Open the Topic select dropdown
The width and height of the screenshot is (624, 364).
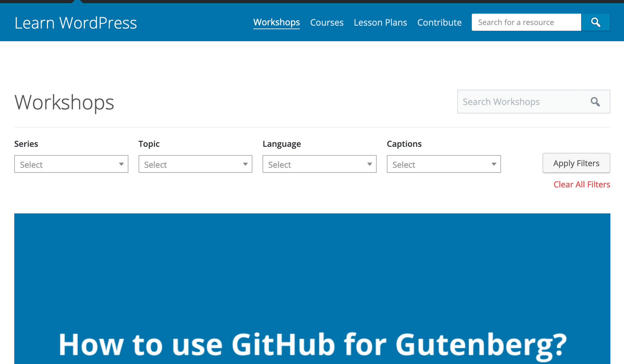(x=195, y=164)
